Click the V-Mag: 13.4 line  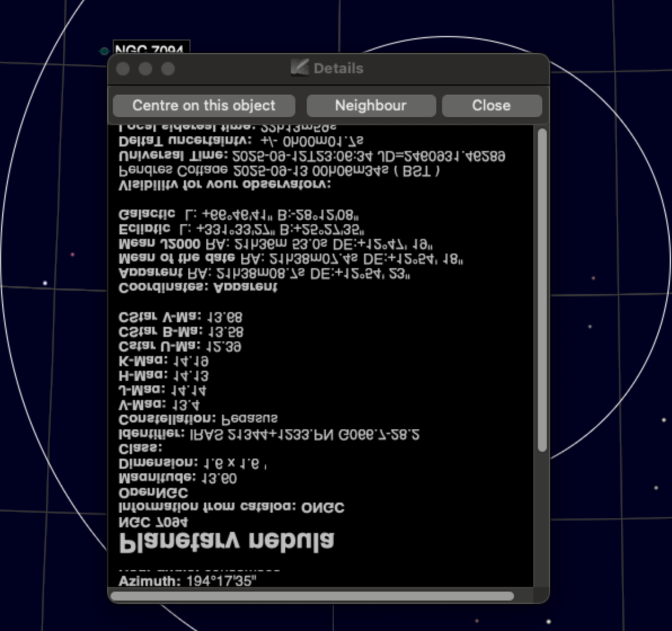pyautogui.click(x=158, y=405)
